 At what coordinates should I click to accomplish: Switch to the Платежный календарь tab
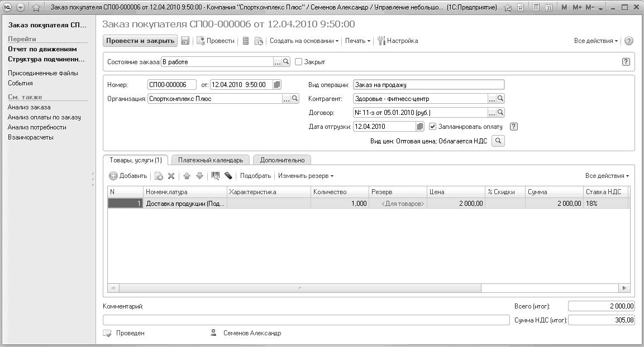(x=210, y=160)
